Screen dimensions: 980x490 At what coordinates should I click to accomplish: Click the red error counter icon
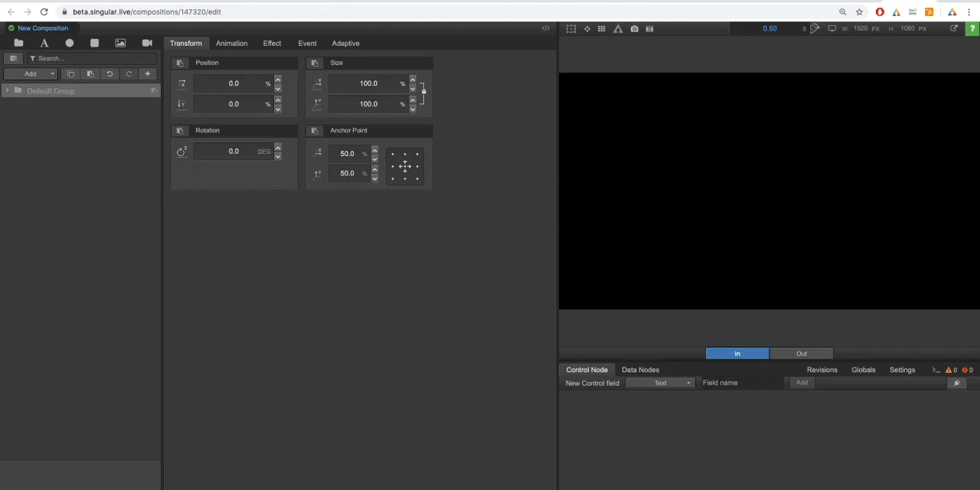(968, 370)
